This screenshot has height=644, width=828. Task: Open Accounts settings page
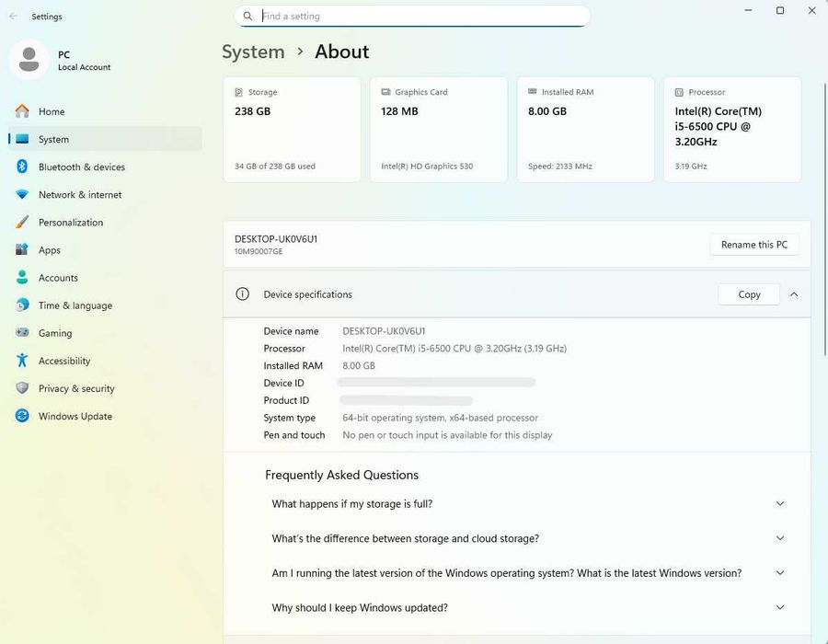[105, 278]
